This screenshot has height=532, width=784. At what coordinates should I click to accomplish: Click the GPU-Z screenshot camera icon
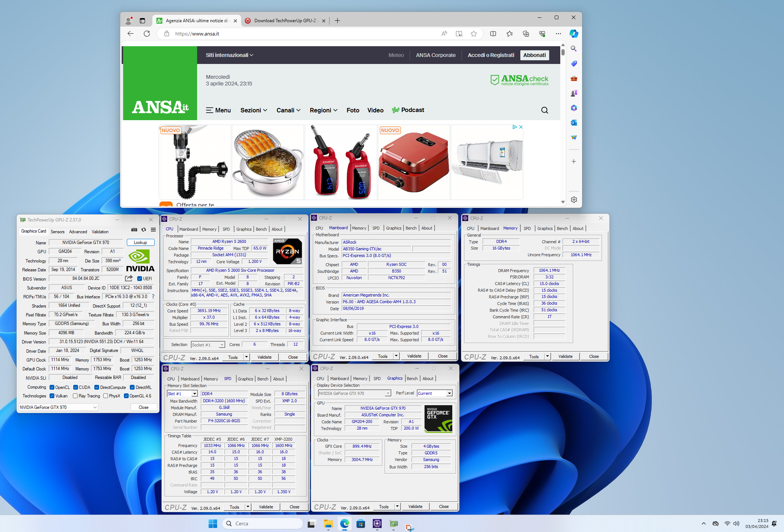tap(134, 230)
